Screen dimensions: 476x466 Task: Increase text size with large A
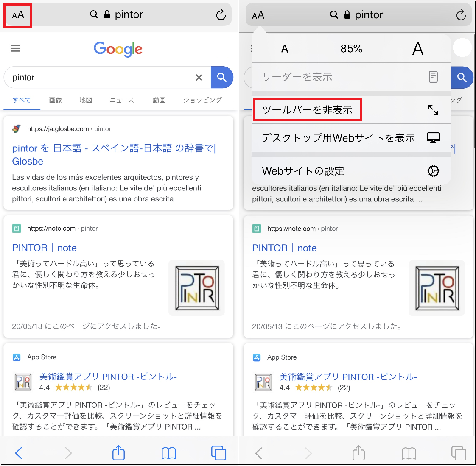click(417, 49)
